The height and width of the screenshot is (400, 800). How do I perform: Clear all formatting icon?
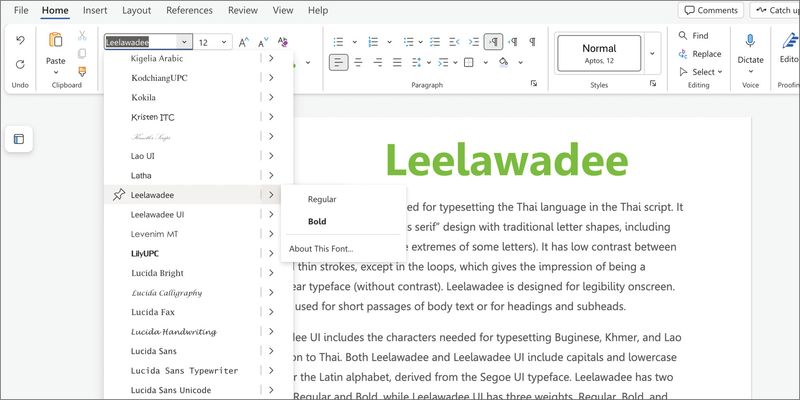(x=283, y=42)
